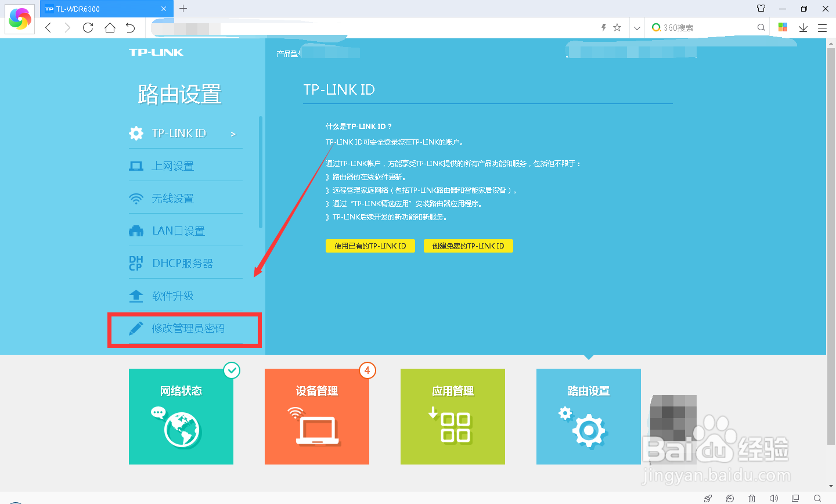Click inside the 360搜索 search field
This screenshot has width=836, height=504.
[708, 27]
